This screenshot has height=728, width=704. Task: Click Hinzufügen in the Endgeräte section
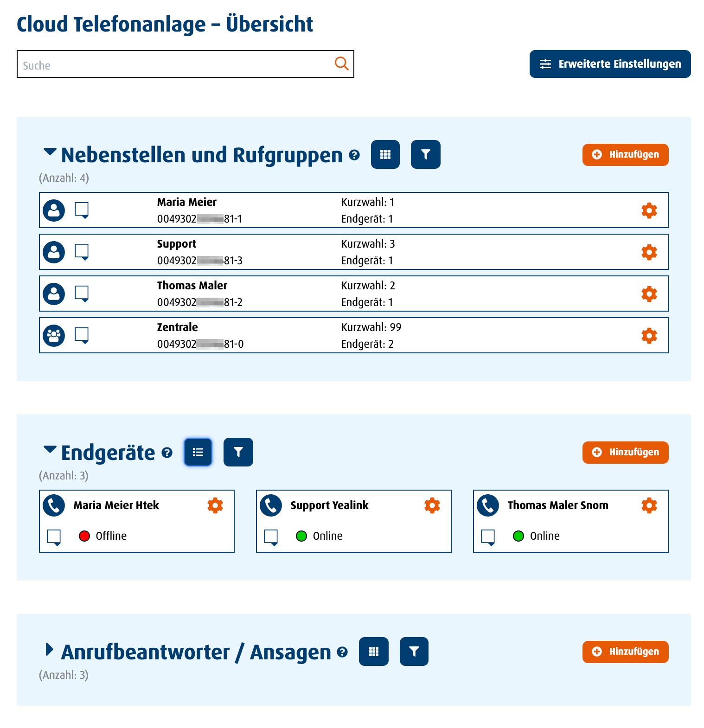click(x=625, y=452)
